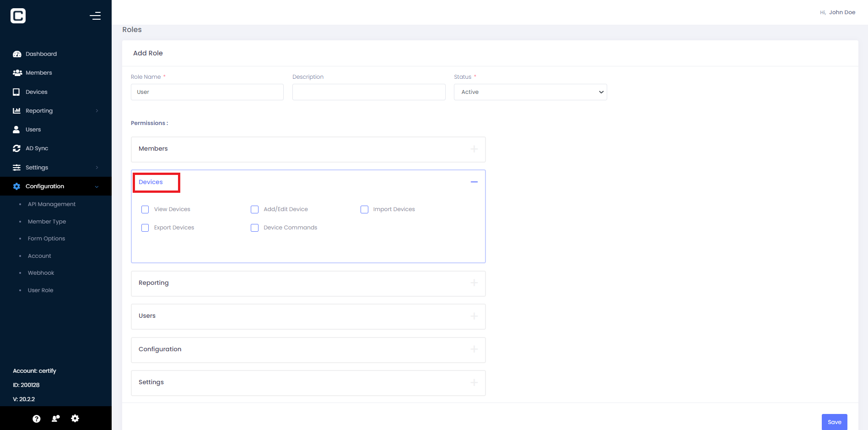Check the Add/Edit Device permission
Image resolution: width=868 pixels, height=430 pixels.
point(255,209)
